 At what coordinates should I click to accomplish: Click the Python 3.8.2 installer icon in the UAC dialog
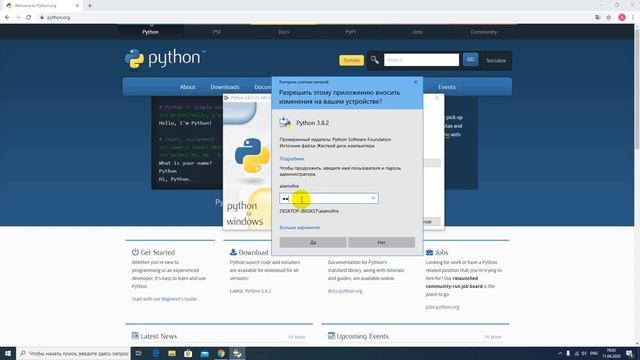click(285, 122)
